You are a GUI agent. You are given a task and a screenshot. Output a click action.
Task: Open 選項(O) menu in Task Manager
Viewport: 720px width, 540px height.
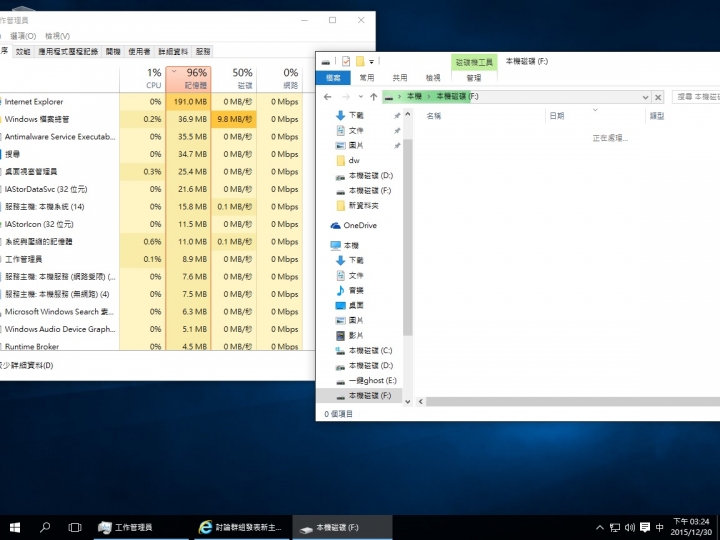click(23, 36)
